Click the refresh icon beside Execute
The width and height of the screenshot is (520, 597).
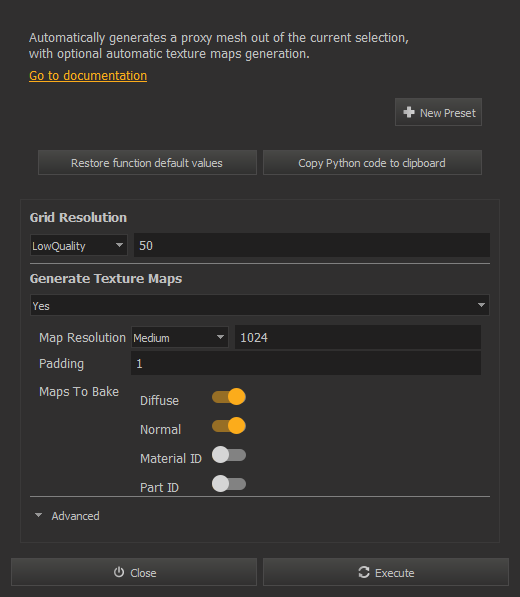tap(364, 572)
